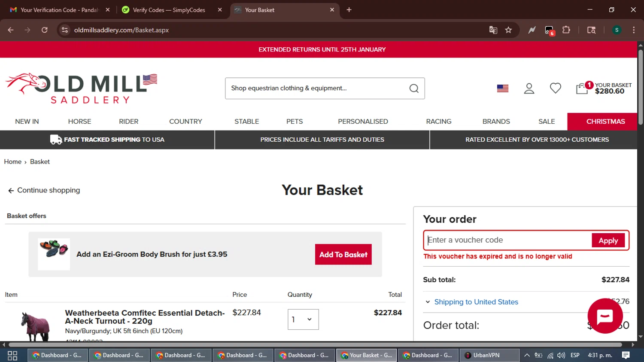Image resolution: width=644 pixels, height=362 pixels.
Task: Click the Ezi-Groom brush thumbnail
Action: tap(54, 254)
